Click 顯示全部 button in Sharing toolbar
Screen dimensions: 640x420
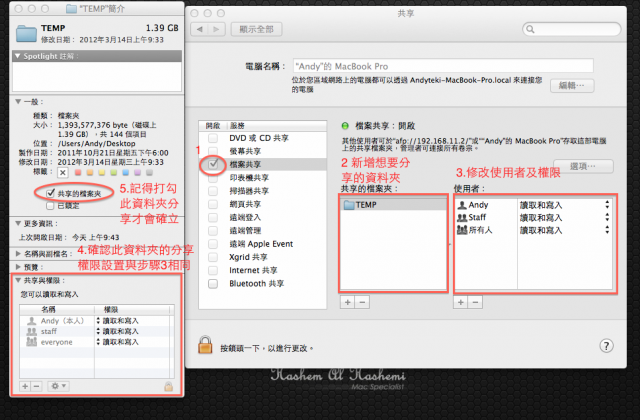pos(256,29)
